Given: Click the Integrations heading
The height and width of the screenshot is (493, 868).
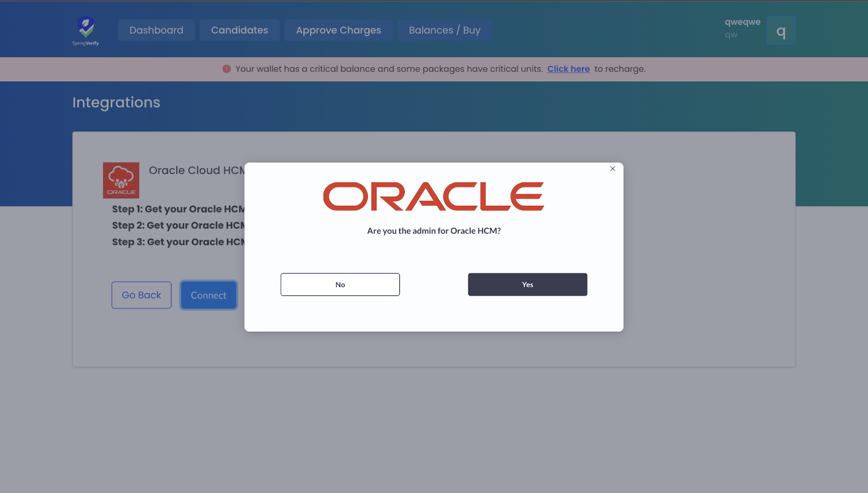Looking at the screenshot, I should (116, 103).
